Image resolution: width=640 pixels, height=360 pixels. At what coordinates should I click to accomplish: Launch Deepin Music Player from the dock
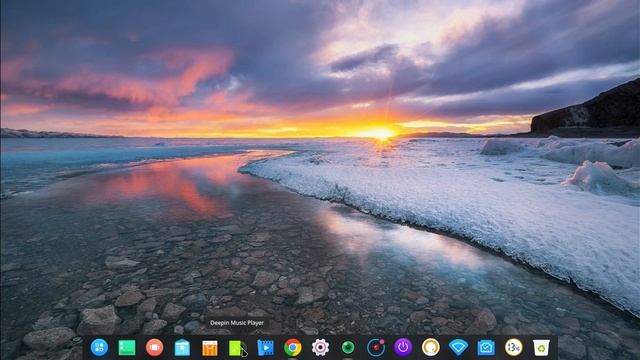tap(237, 348)
